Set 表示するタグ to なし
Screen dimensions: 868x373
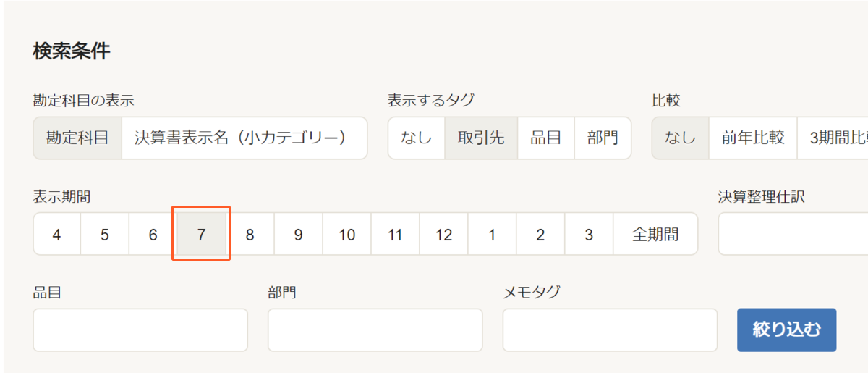point(417,138)
